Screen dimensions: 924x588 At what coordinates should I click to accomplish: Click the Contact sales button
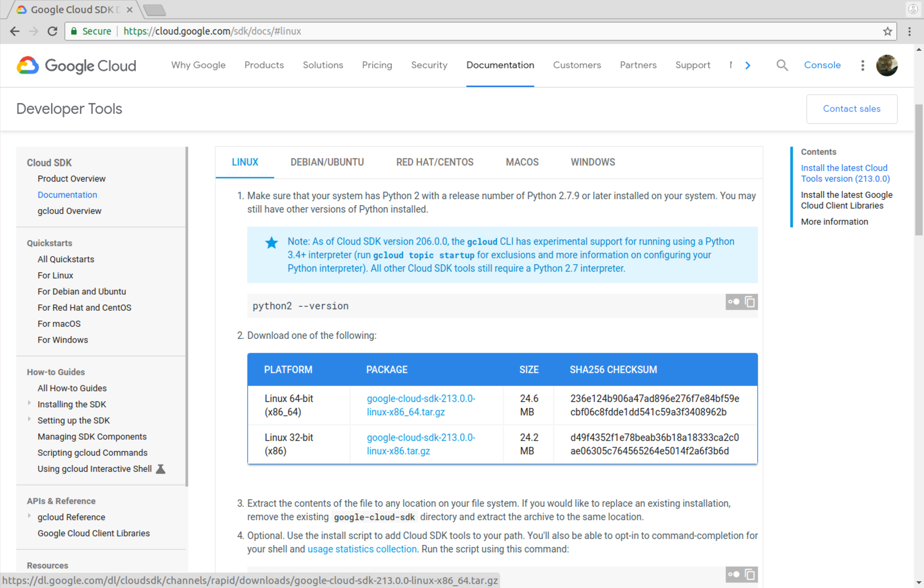point(851,109)
